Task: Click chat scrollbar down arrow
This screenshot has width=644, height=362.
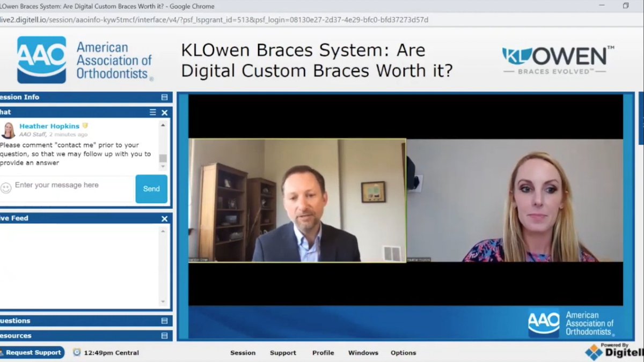Action: coord(163,168)
